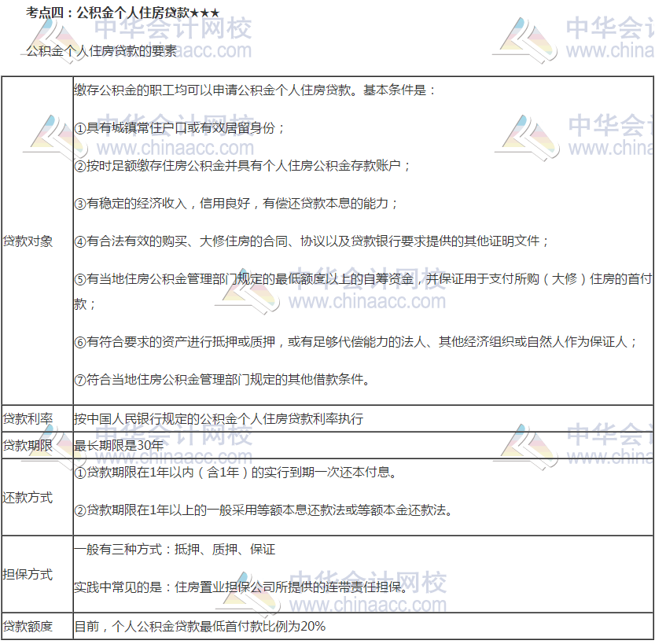Click the 最低首付款比例为20% text
655x644 pixels.
(x=200, y=627)
